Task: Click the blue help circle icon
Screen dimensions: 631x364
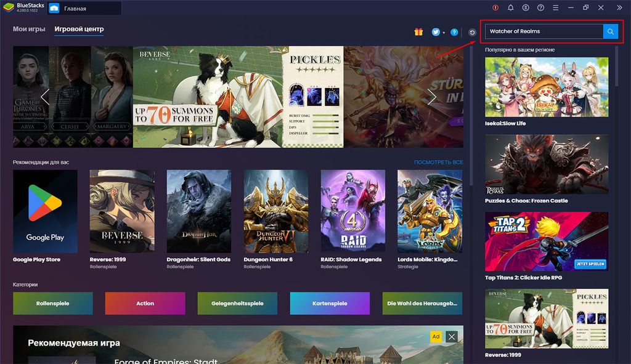Action: pos(454,32)
